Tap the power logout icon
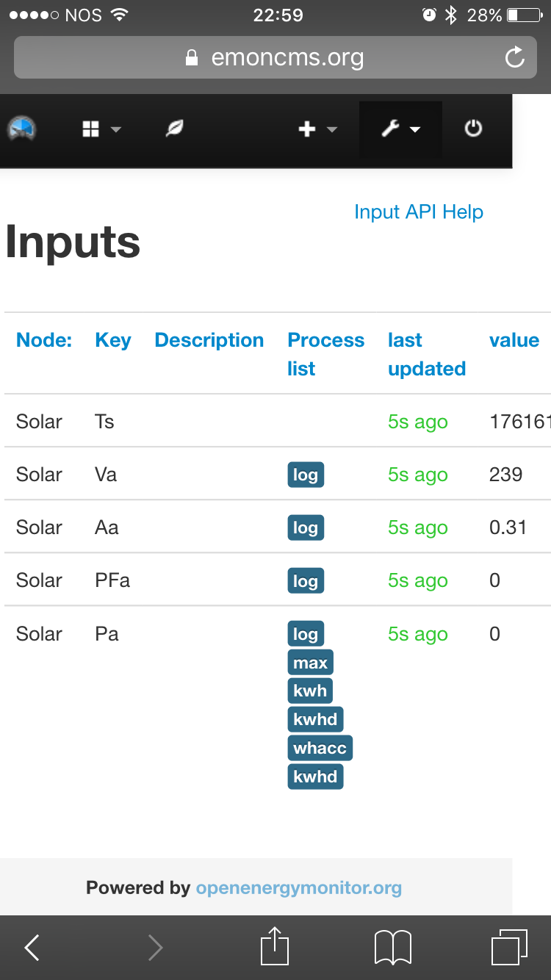 pyautogui.click(x=474, y=129)
